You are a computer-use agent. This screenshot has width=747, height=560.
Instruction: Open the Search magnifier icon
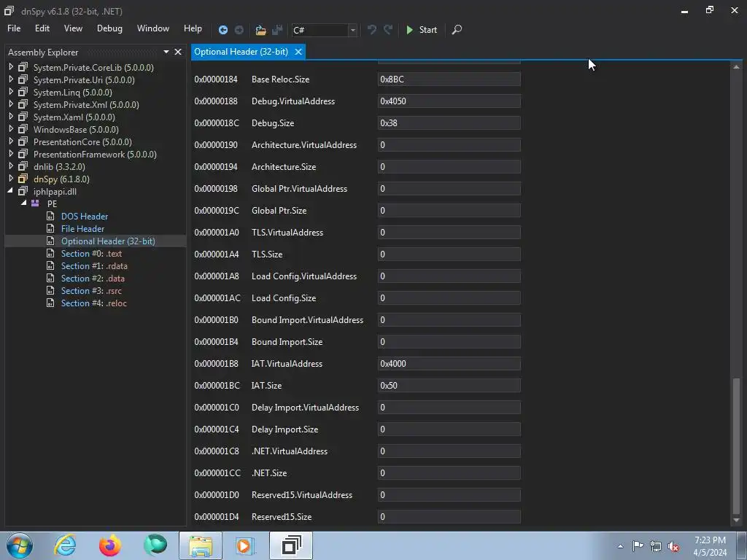[457, 29]
